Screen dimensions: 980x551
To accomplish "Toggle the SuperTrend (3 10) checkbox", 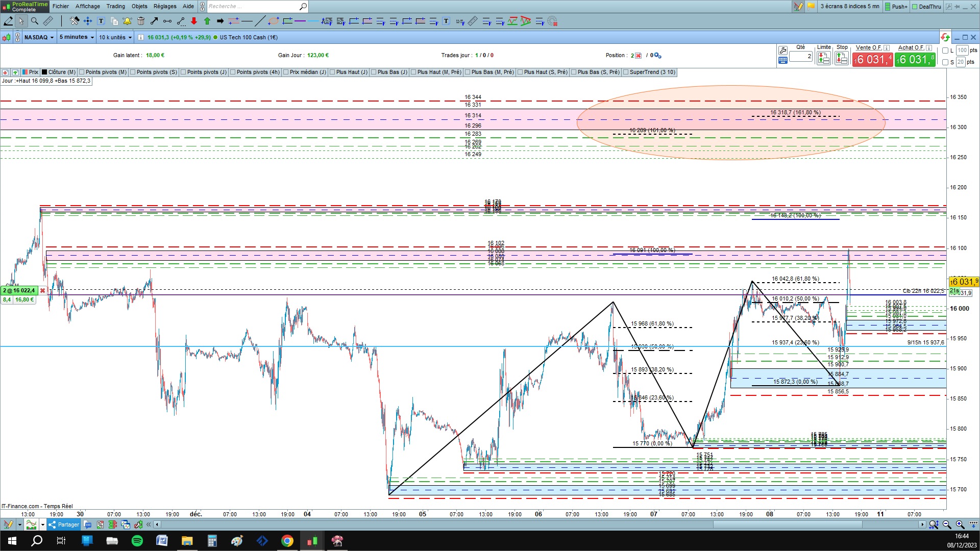I will 626,72.
